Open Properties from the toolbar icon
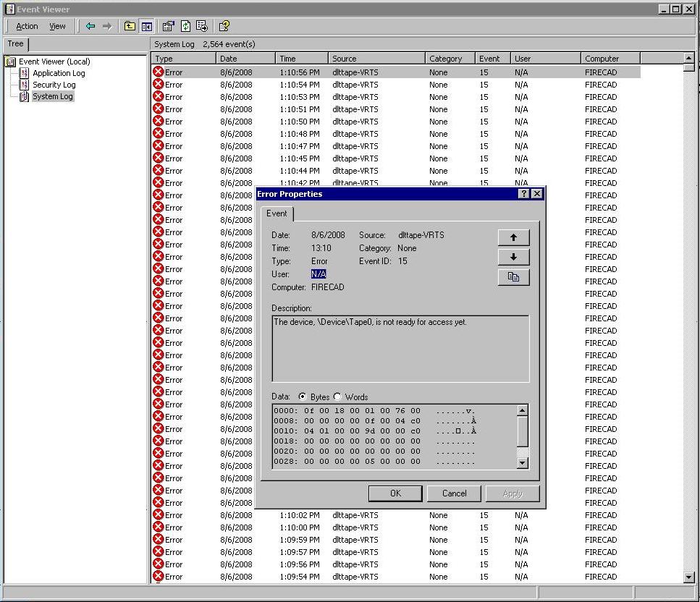The width and height of the screenshot is (700, 602). [169, 26]
